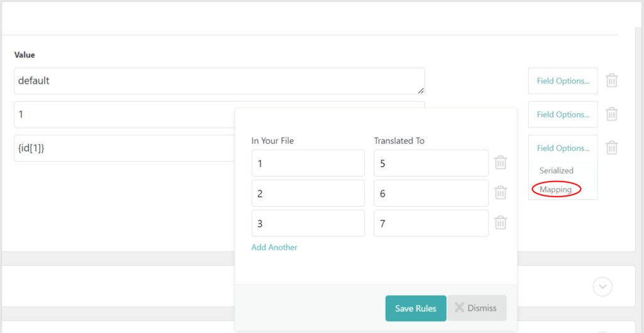The height and width of the screenshot is (333, 644).
Task: Open Field Options for the '1' value
Action: [x=563, y=114]
